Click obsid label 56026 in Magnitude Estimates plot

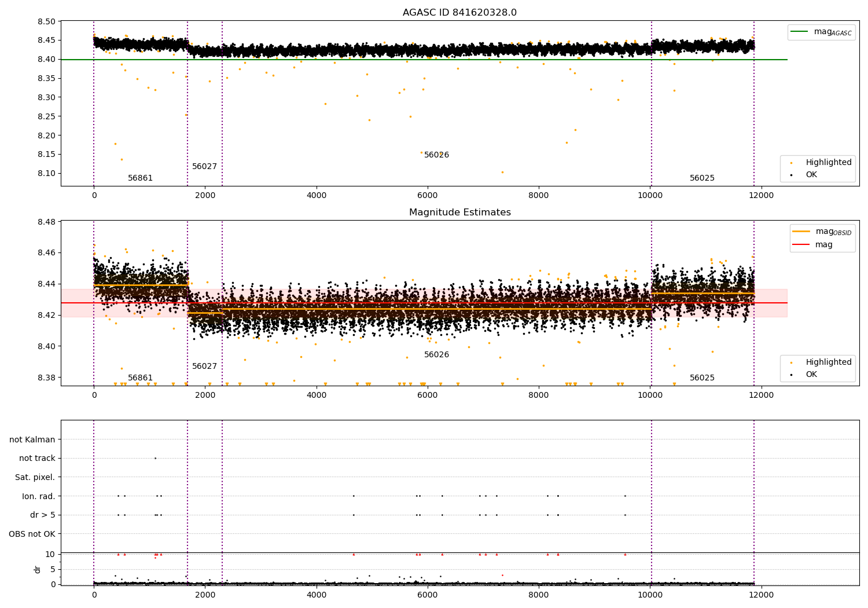tap(437, 355)
